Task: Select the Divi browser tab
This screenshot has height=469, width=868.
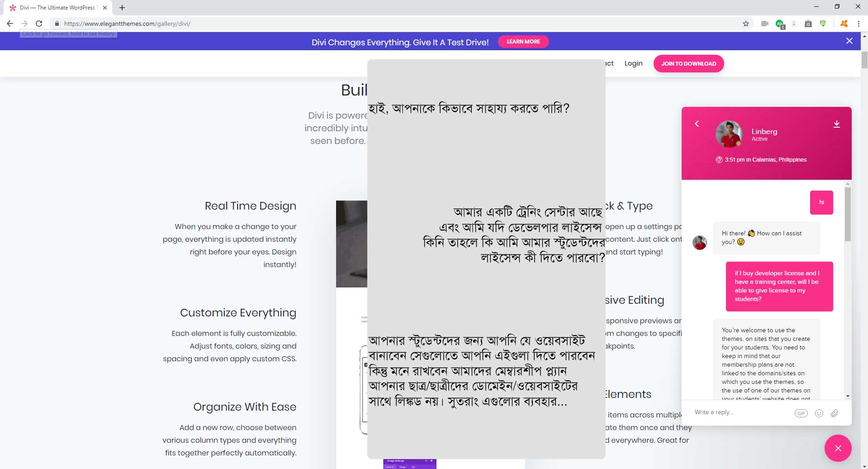Action: pos(58,8)
